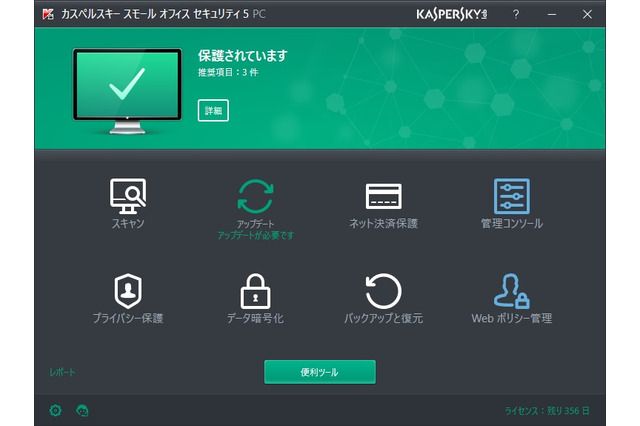The height and width of the screenshot is (426, 640).
Task: Open ネット決済保護 card icon
Action: click(x=383, y=196)
